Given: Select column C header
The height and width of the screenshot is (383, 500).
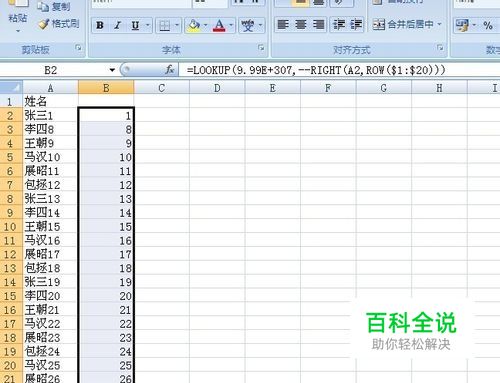Looking at the screenshot, I should (x=162, y=88).
